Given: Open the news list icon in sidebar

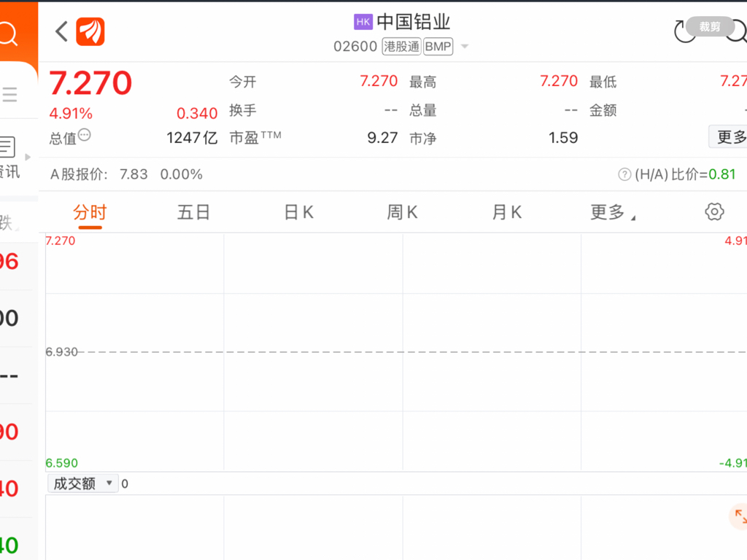Looking at the screenshot, I should pos(7,147).
